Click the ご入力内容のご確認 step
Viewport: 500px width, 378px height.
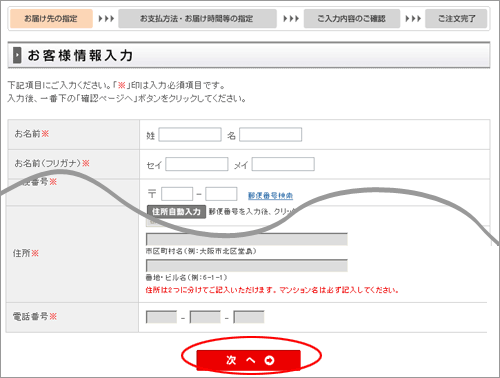(352, 18)
